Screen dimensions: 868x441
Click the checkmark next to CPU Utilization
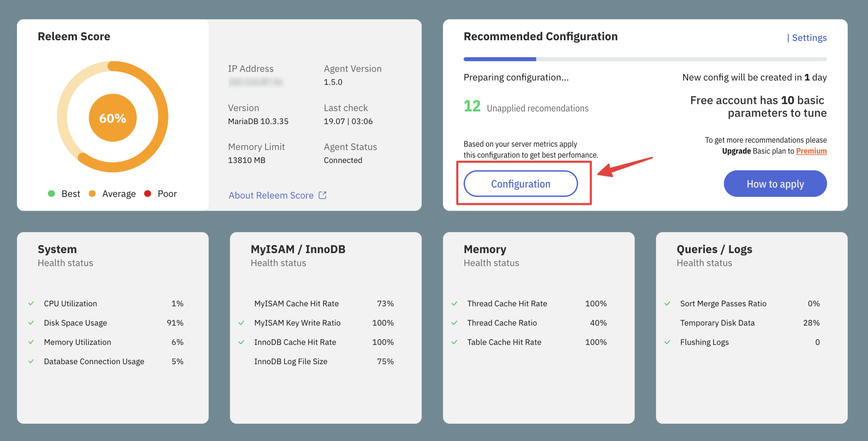click(31, 303)
